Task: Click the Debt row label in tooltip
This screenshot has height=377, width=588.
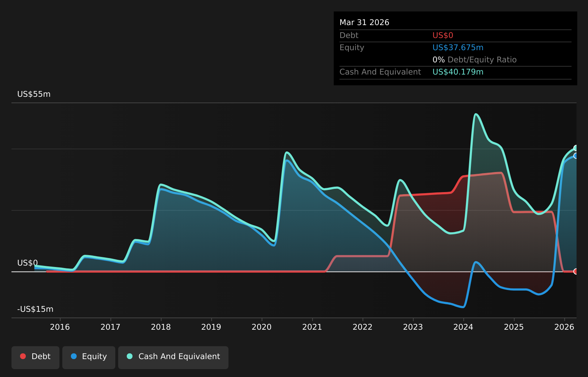Action: click(349, 35)
